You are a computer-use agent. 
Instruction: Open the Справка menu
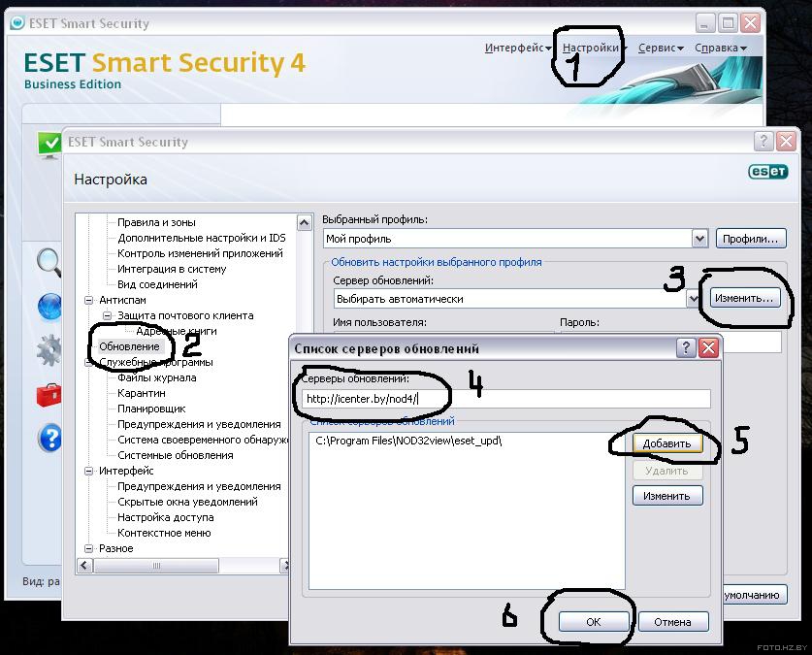click(721, 48)
